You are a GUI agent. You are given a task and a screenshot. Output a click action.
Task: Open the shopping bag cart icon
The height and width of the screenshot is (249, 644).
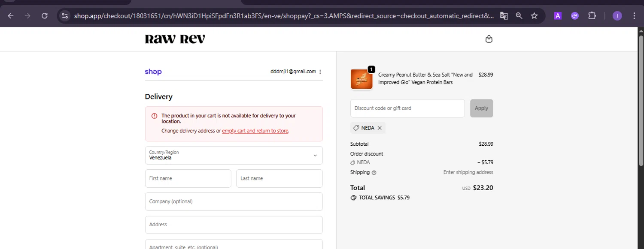489,39
